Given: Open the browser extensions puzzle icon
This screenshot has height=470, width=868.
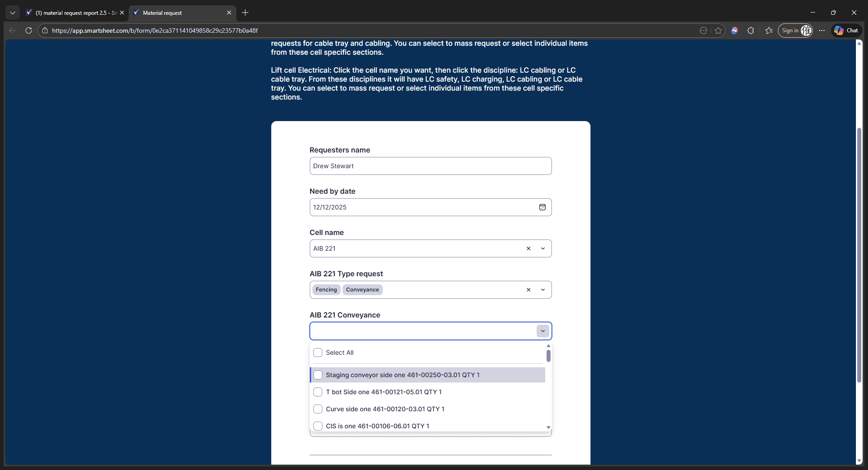Looking at the screenshot, I should [751, 30].
